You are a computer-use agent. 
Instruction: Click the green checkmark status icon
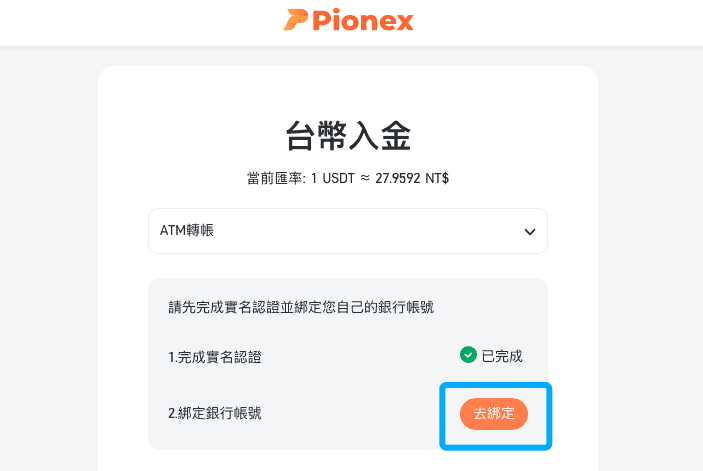click(x=468, y=355)
